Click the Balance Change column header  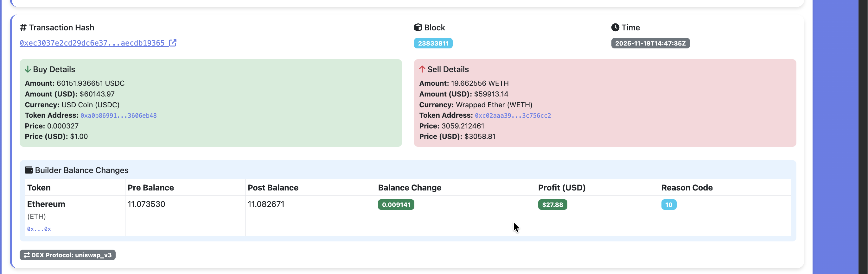[409, 188]
